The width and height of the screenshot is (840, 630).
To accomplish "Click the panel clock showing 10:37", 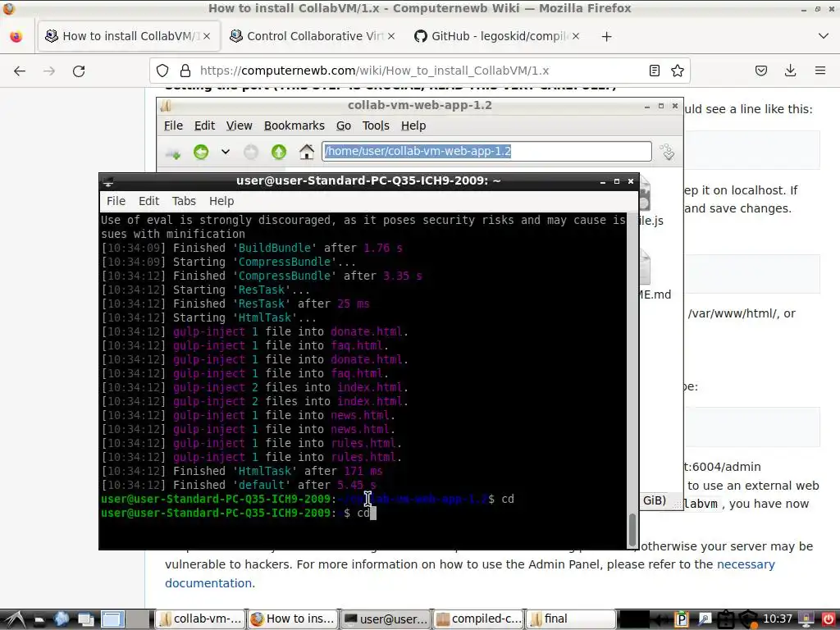I will [778, 619].
